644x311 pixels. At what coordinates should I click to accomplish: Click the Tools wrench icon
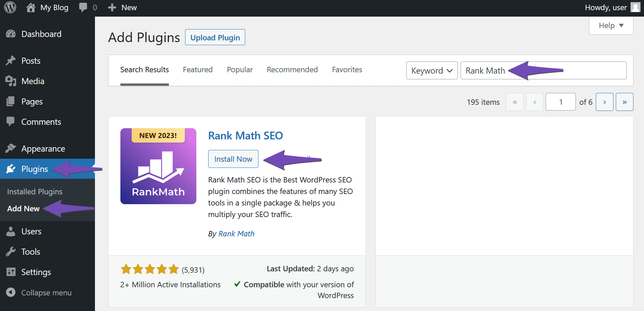(x=11, y=252)
